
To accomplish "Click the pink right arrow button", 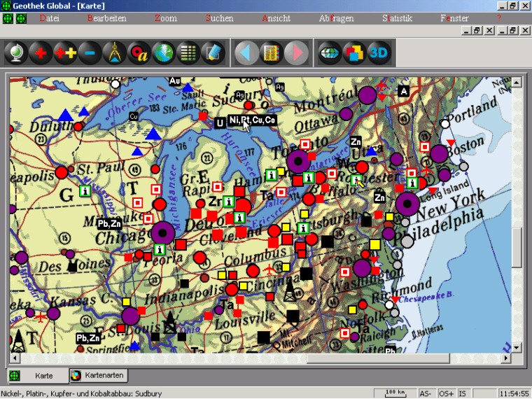I will click(295, 53).
